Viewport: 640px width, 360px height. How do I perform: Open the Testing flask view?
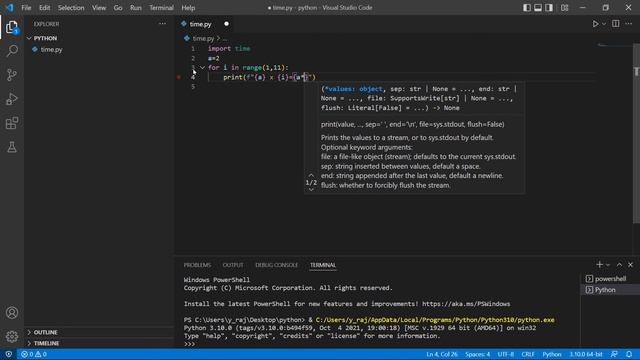(x=12, y=147)
